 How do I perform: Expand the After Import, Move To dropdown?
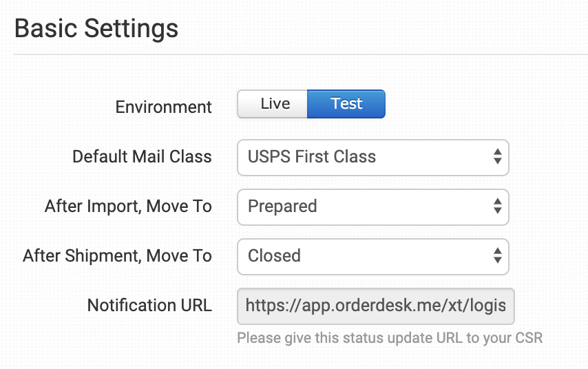(372, 207)
